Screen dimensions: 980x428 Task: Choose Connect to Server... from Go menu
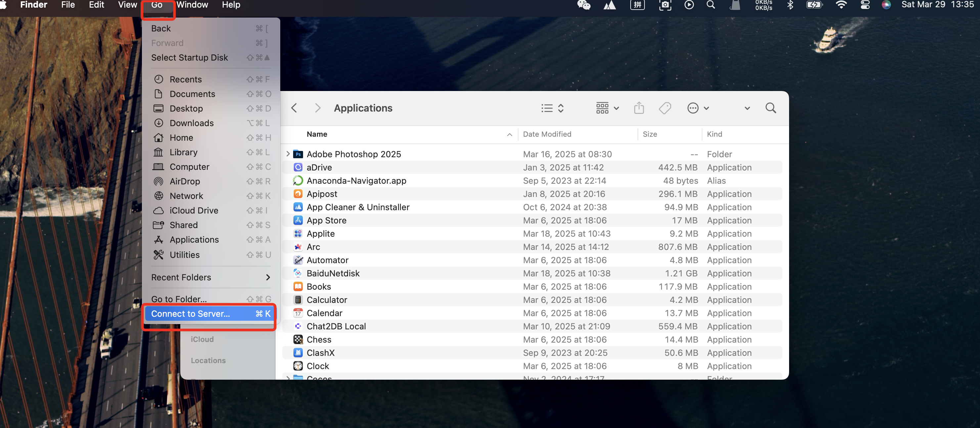[x=210, y=314]
